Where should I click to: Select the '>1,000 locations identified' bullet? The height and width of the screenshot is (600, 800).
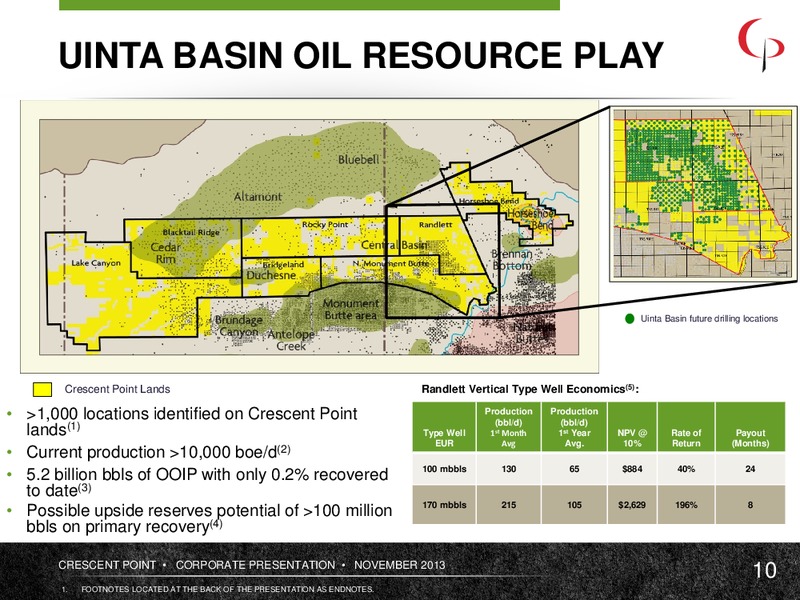click(192, 421)
